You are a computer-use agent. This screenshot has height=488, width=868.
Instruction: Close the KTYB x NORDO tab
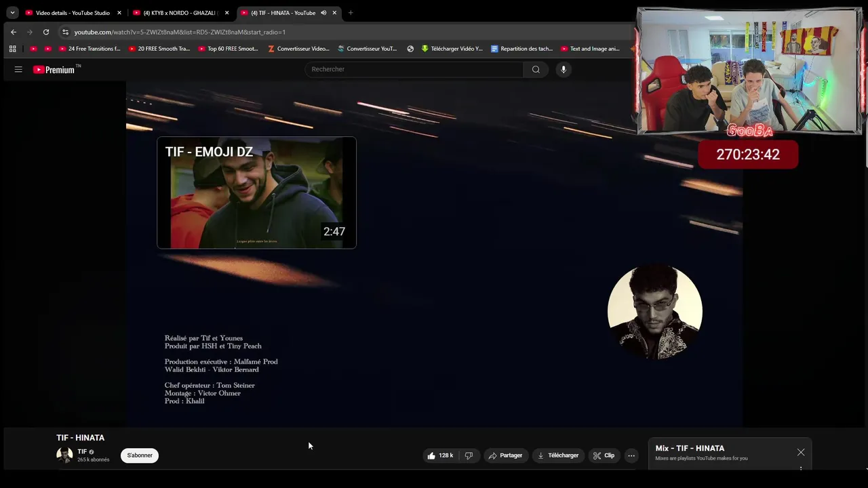(x=226, y=13)
